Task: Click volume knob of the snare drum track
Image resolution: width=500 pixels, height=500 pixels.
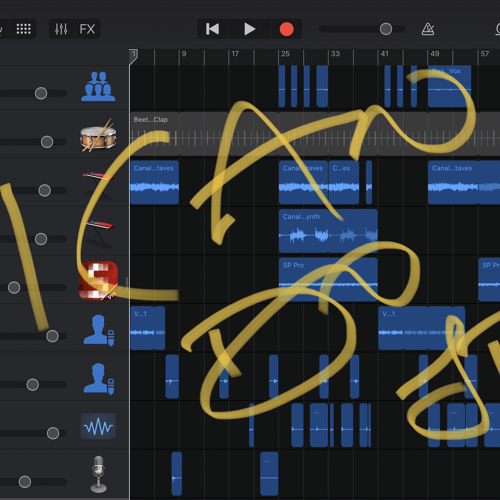Action: click(47, 142)
